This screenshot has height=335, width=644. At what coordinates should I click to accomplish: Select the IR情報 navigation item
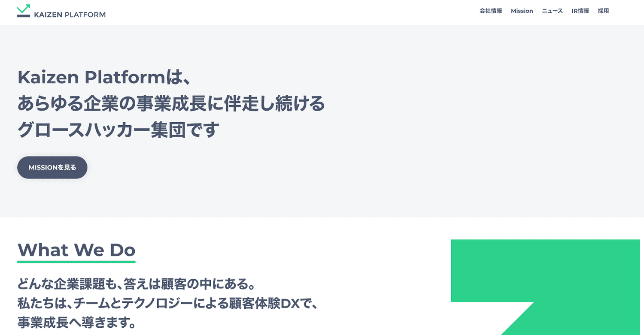pos(580,11)
